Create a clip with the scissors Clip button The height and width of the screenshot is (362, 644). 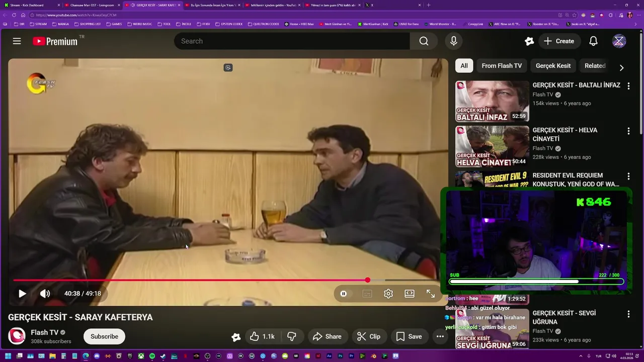(369, 336)
